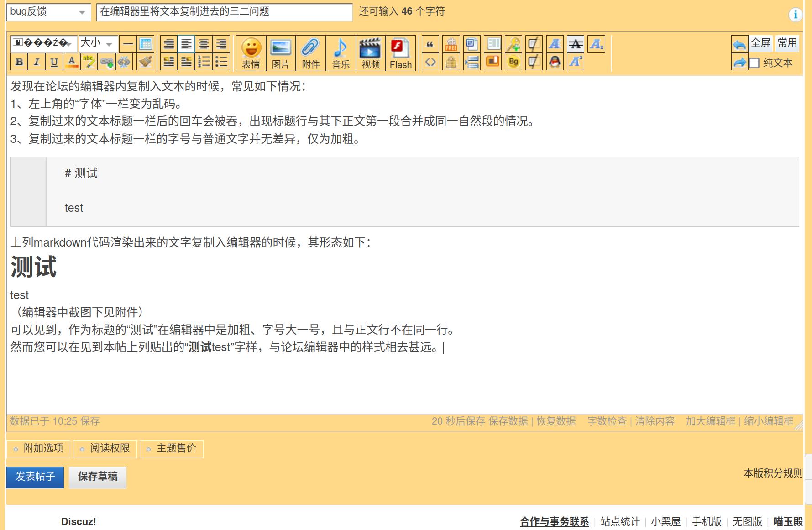
Task: Open the 阅读权限 tab
Action: 105,449
